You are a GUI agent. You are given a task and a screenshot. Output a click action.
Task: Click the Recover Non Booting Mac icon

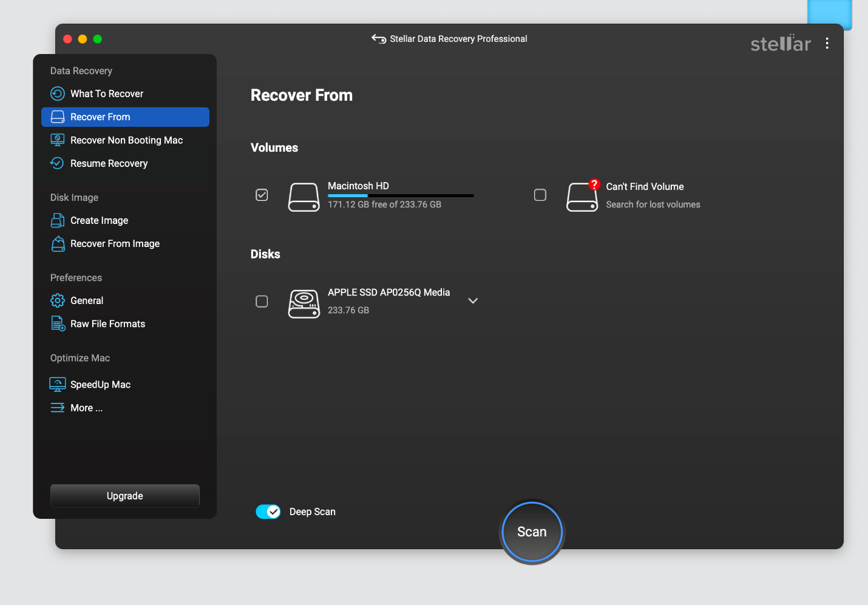[57, 140]
